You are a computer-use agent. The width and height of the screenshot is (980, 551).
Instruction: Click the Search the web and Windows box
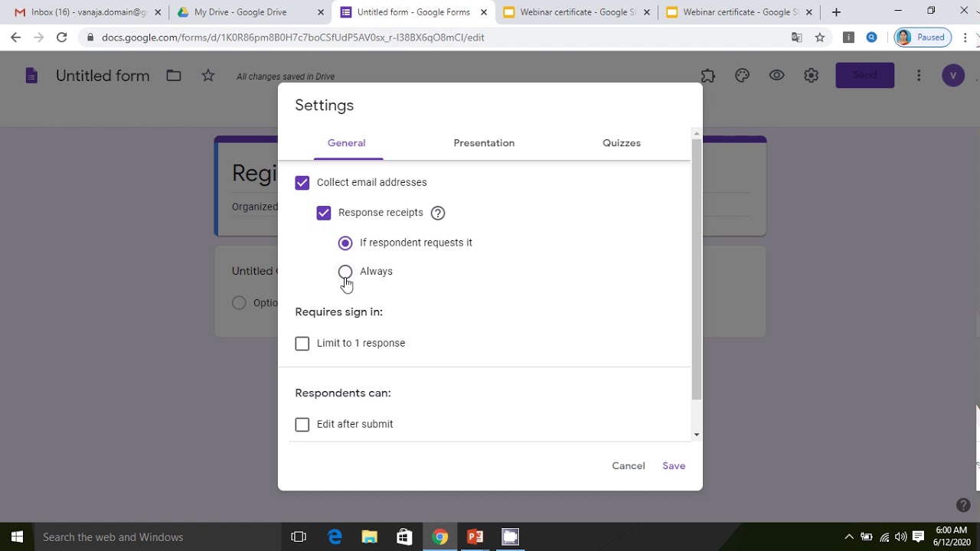pyautogui.click(x=157, y=537)
